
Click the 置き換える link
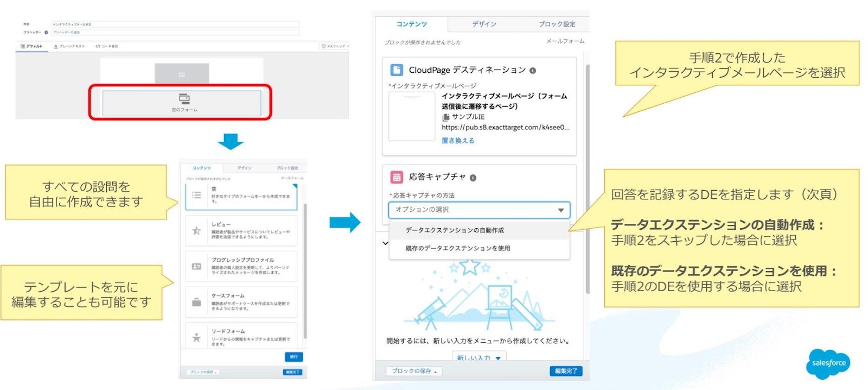tap(458, 141)
